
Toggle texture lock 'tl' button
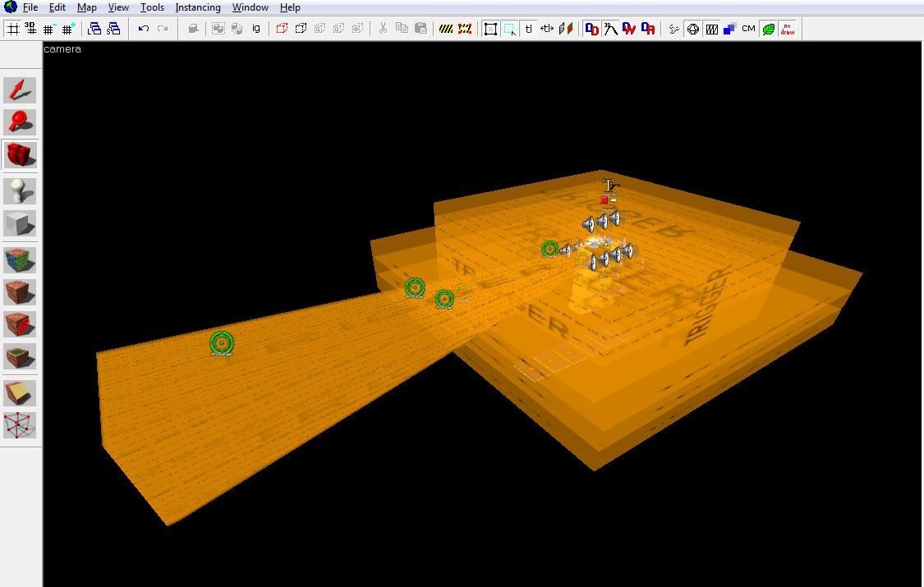coord(528,29)
